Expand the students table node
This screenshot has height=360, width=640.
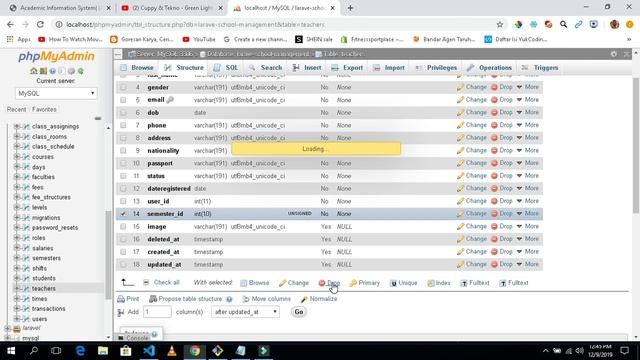coord(17,278)
